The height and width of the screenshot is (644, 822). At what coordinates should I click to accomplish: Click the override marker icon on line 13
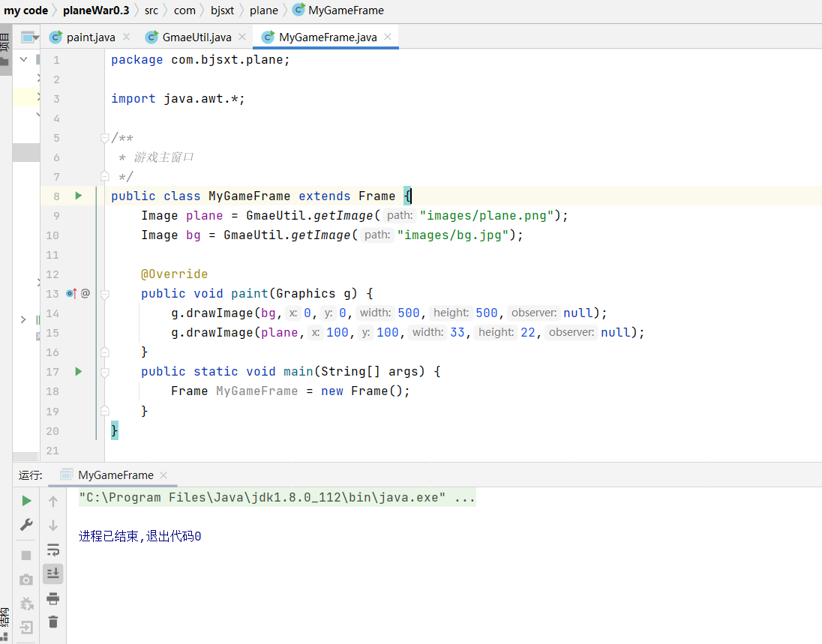tap(71, 293)
